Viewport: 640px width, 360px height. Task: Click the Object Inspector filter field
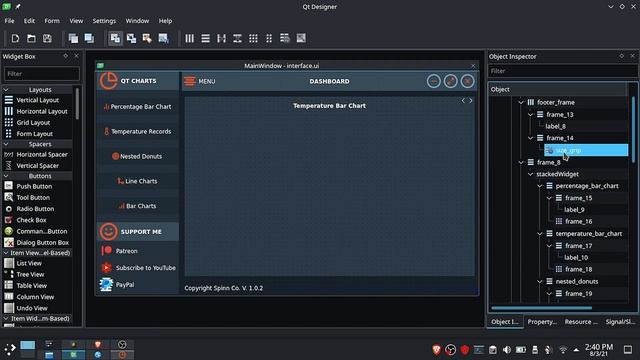(563, 71)
